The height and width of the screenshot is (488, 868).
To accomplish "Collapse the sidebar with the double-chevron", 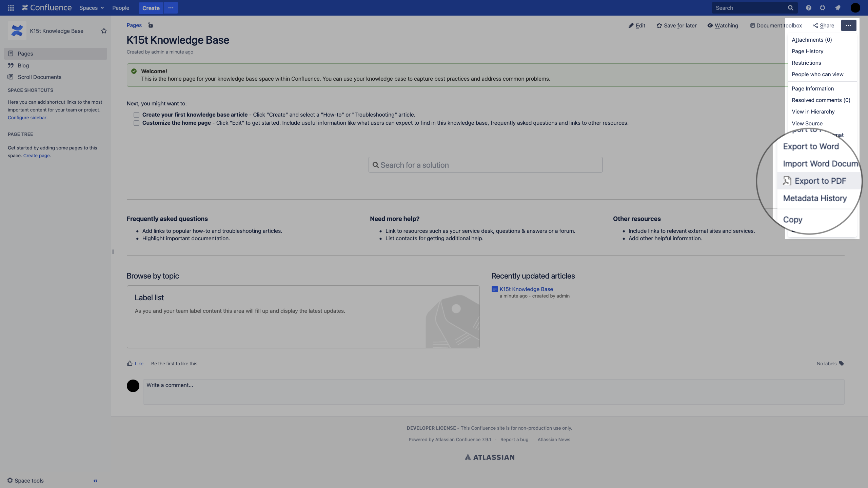I will pyautogui.click(x=95, y=481).
